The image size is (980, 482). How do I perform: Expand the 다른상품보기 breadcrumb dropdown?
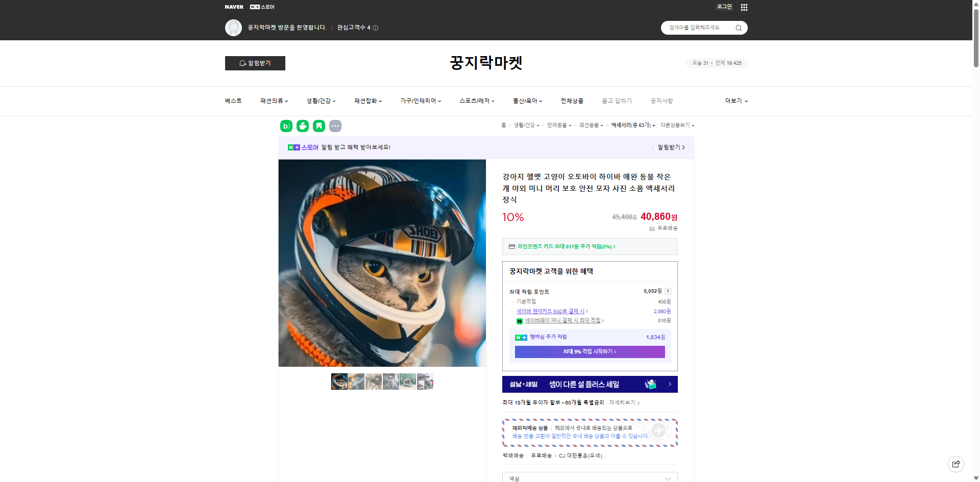[675, 125]
